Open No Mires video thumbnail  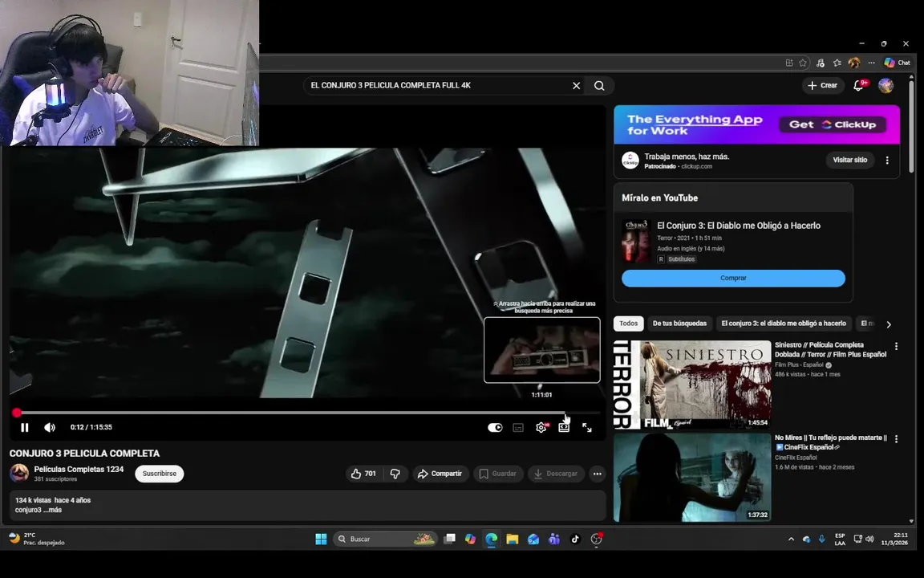tap(692, 477)
